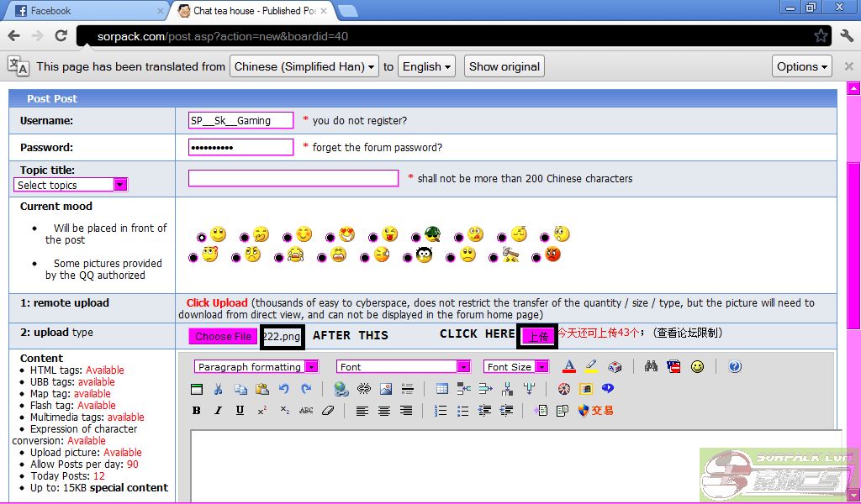Switch to the Facebook browser tab
This screenshot has height=504, width=861.
(x=84, y=11)
